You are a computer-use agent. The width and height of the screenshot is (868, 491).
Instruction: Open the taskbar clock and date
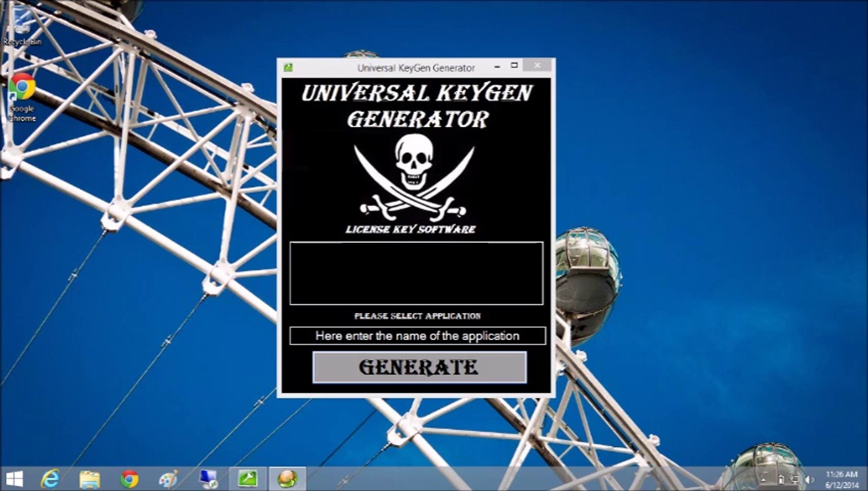pyautogui.click(x=842, y=480)
